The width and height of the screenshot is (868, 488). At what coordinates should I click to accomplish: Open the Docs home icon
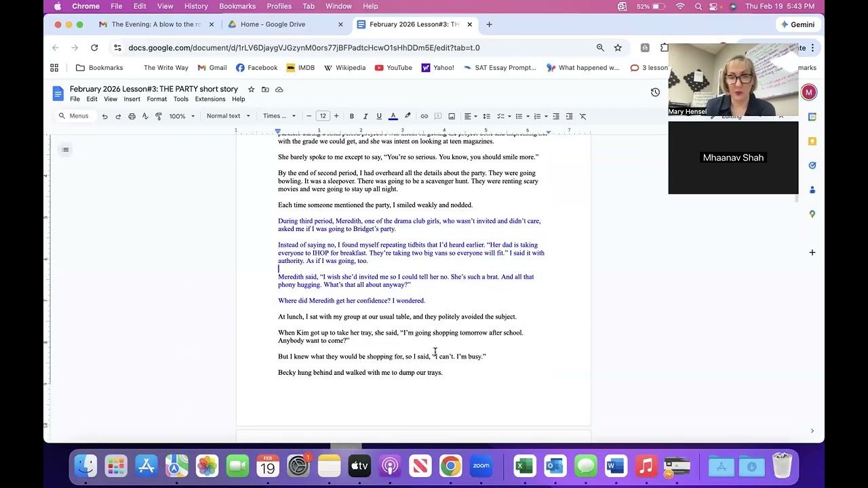tap(58, 94)
